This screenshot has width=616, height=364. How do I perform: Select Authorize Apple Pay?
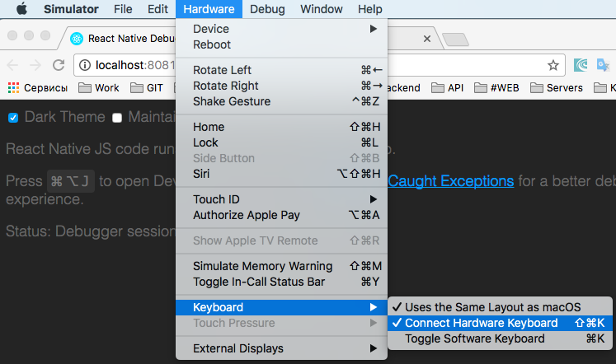[x=281, y=215]
